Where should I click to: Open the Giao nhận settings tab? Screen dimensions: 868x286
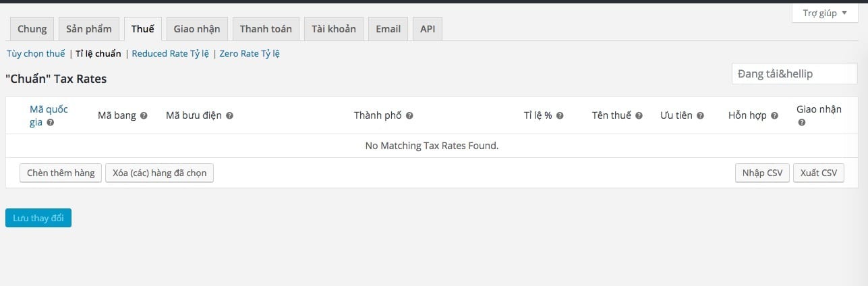tap(197, 29)
